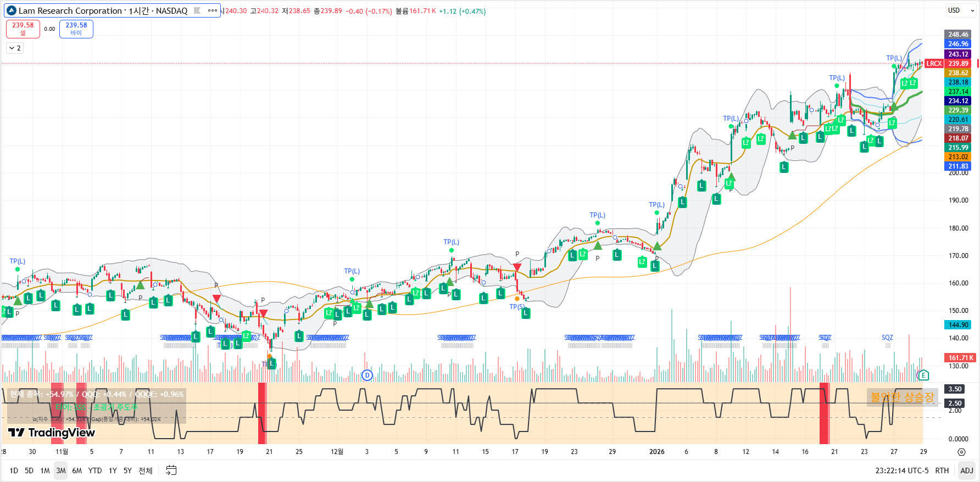
Task: Click the blue 239.58 buy button
Action: (76, 29)
